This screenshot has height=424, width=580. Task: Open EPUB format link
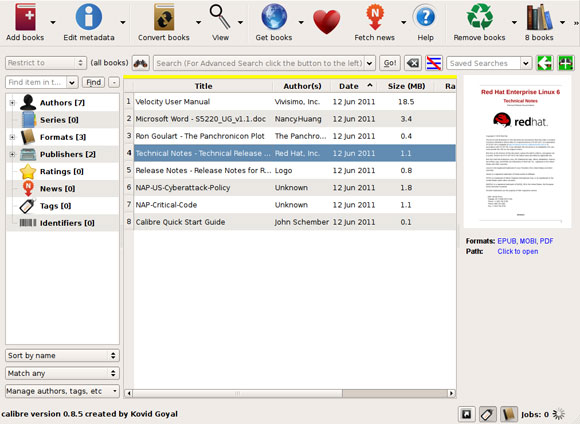click(506, 241)
